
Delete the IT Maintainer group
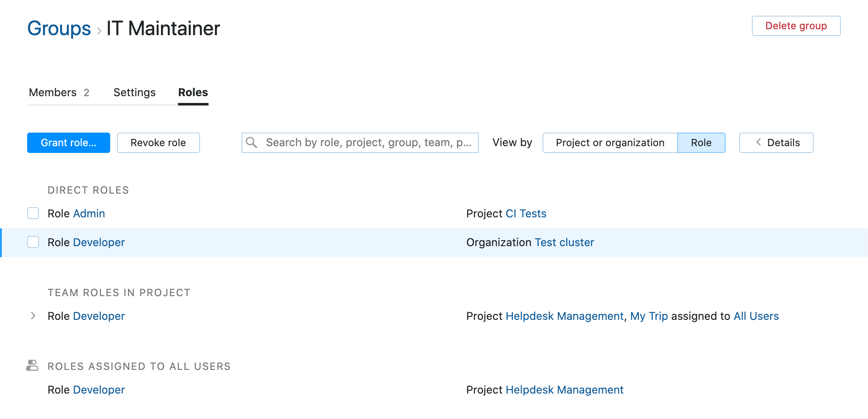point(796,26)
